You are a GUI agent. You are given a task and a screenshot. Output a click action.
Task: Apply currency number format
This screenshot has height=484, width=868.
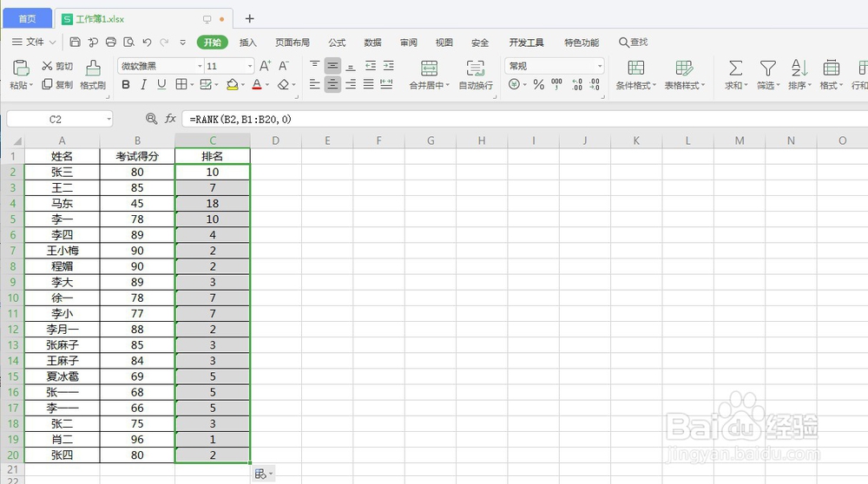(514, 85)
